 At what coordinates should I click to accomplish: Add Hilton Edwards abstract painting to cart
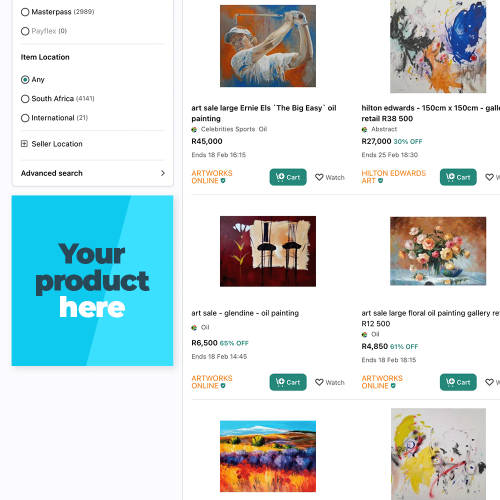click(458, 177)
